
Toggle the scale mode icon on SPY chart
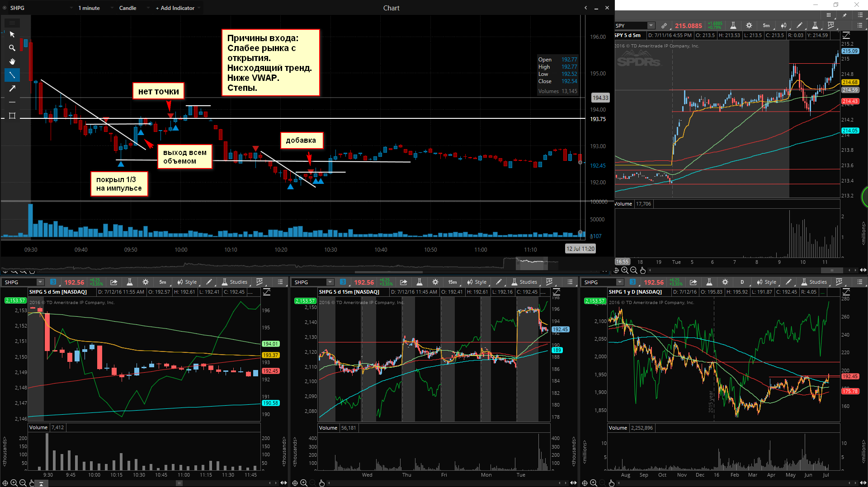tap(846, 35)
